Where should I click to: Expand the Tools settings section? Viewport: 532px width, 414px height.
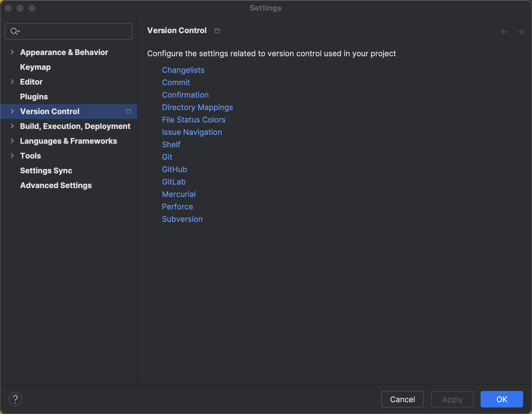coord(12,156)
